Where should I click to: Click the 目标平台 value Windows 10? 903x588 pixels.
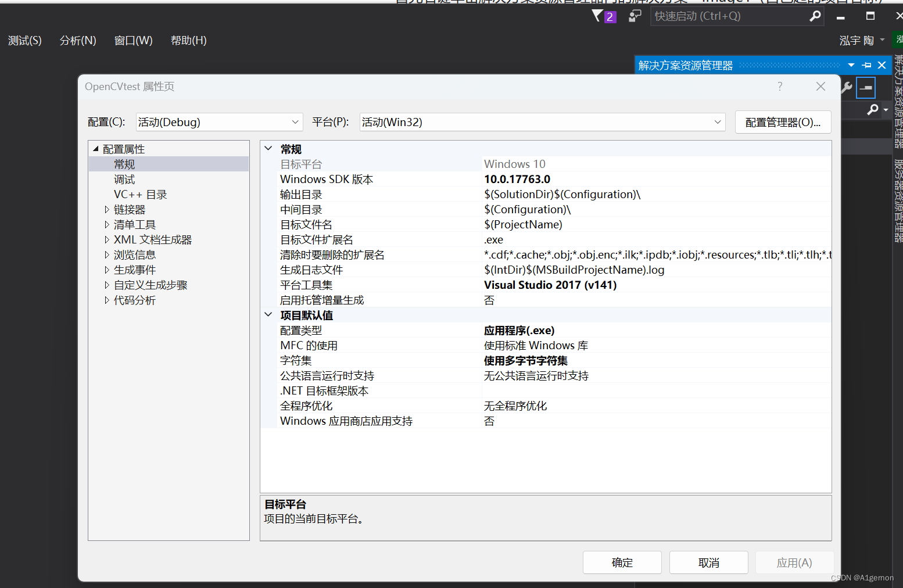point(657,164)
